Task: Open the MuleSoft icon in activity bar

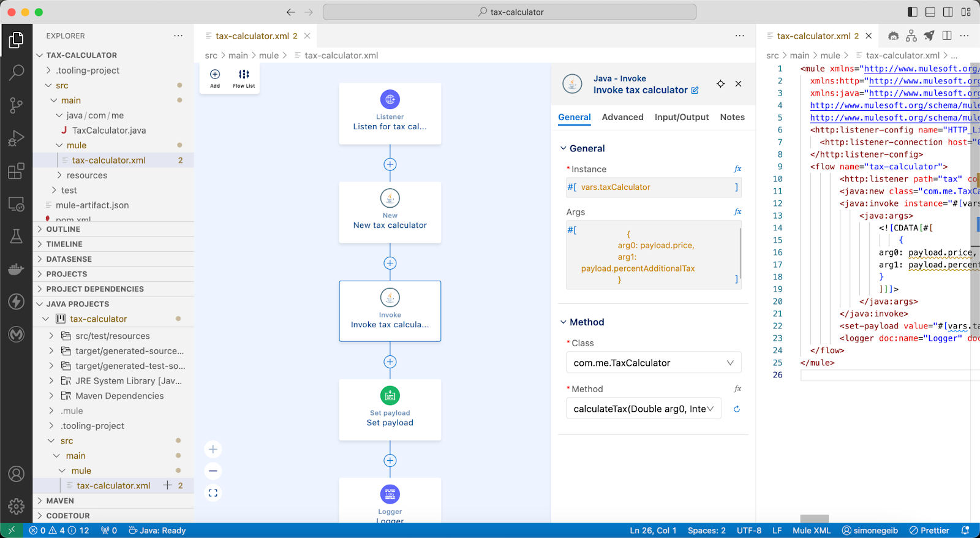Action: (17, 334)
